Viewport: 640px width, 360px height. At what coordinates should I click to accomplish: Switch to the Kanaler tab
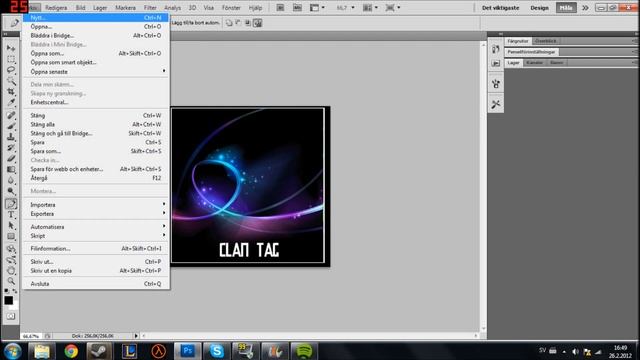coord(534,62)
